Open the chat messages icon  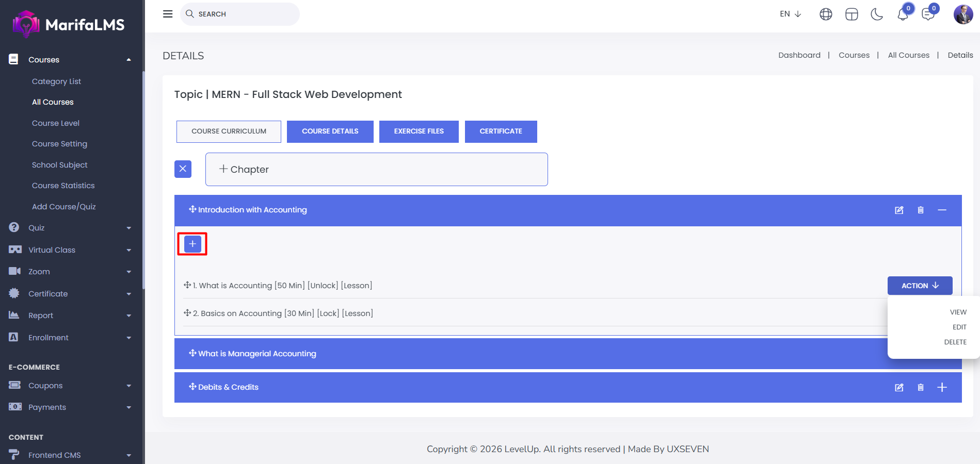pos(928,14)
